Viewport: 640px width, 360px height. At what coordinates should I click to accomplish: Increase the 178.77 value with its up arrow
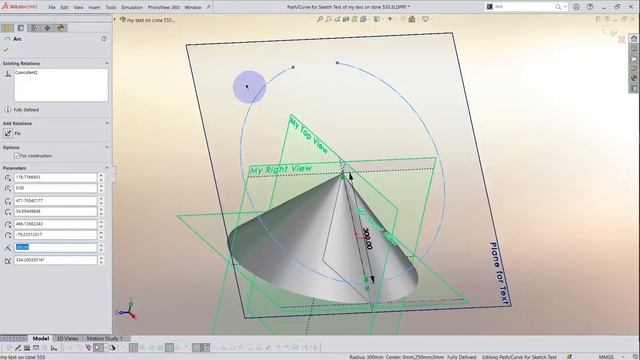(101, 176)
